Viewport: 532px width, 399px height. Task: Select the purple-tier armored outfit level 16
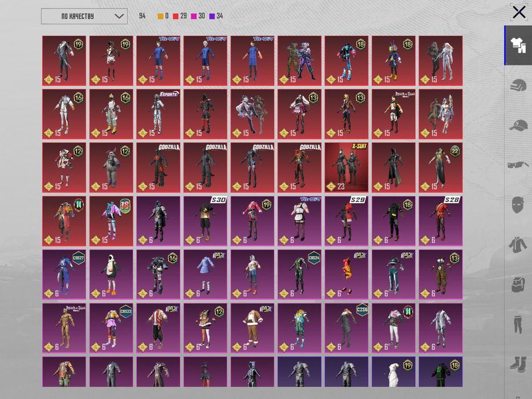pyautogui.click(x=158, y=275)
